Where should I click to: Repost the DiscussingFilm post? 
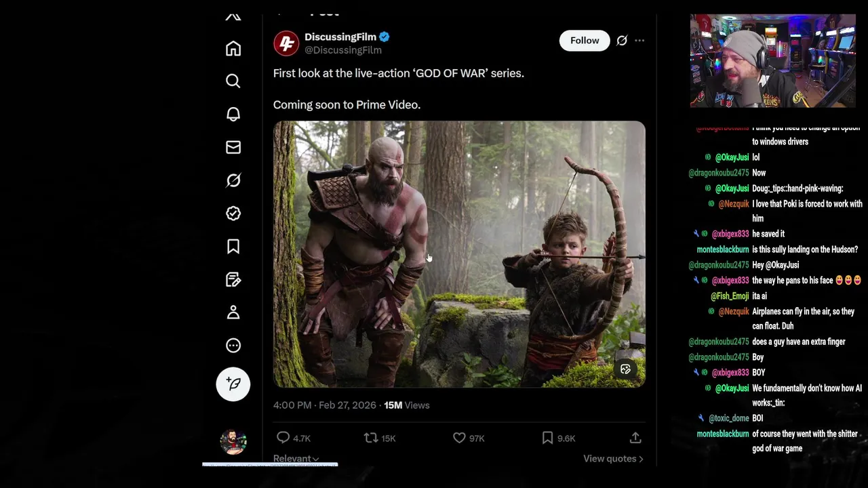point(371,439)
